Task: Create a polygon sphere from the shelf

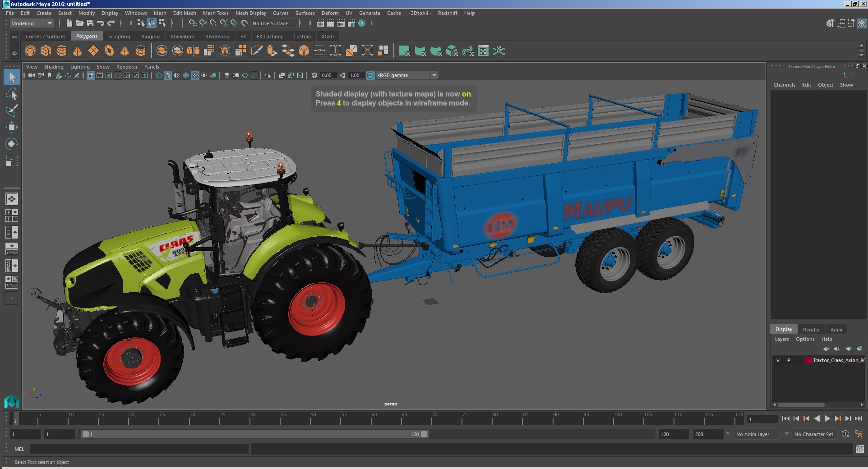Action: pyautogui.click(x=30, y=51)
